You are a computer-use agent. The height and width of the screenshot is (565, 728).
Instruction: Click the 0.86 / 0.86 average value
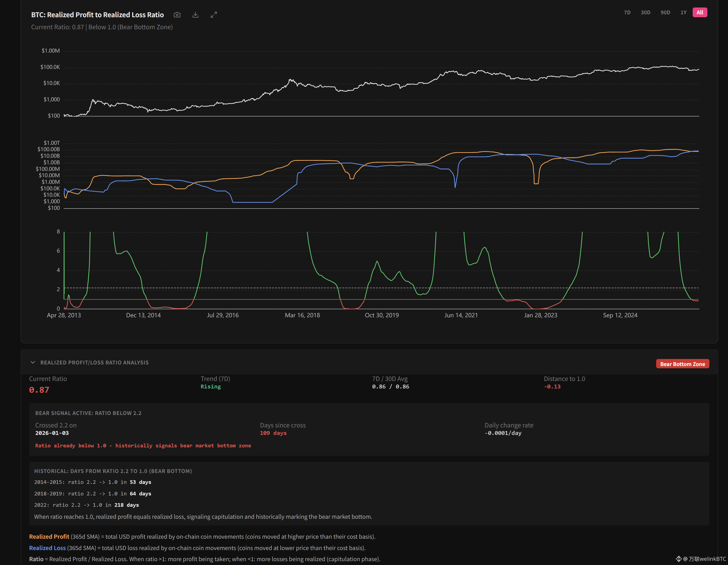[x=391, y=387]
